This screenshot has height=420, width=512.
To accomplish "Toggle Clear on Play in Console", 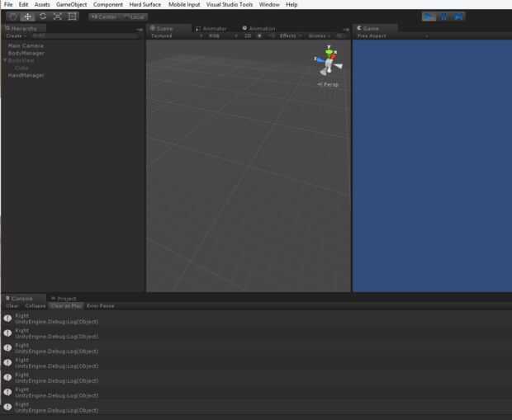I will tap(66, 306).
